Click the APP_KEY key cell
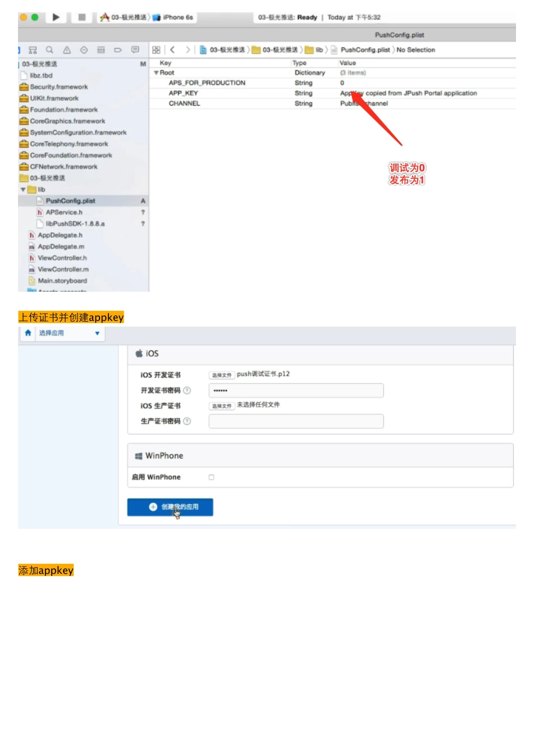534x756 pixels. pyautogui.click(x=183, y=93)
